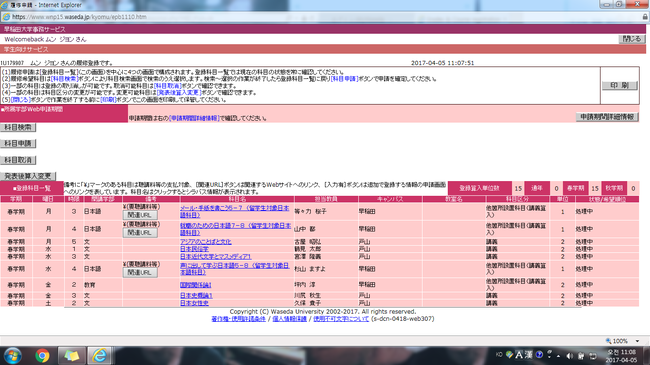This screenshot has width=650, height=365.
Task: Click the 担当教員 column header
Action: [326, 199]
